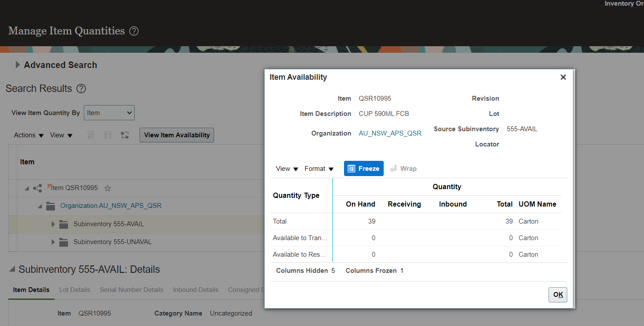Click the folder icon beside Organization AU_NSW_APS_QSR
The image size is (644, 326).
(51, 205)
